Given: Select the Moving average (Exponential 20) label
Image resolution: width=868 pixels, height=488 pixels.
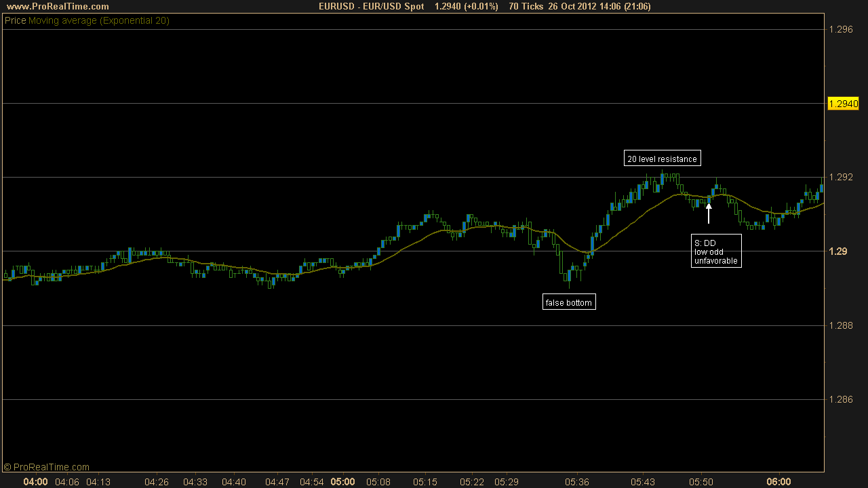Looking at the screenshot, I should [x=99, y=20].
